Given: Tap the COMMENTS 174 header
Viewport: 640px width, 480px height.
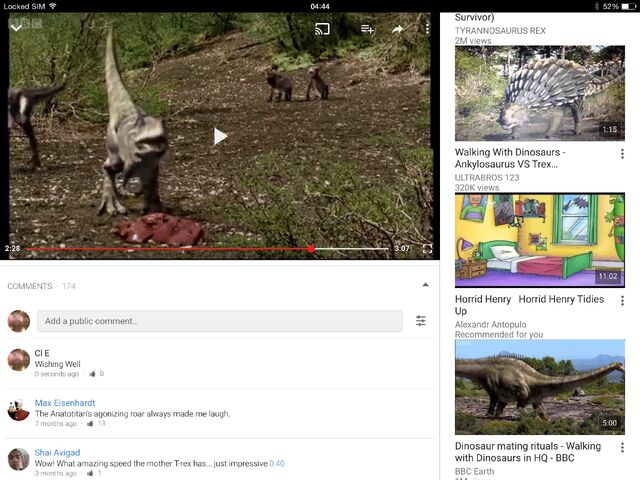Looking at the screenshot, I should (x=42, y=286).
